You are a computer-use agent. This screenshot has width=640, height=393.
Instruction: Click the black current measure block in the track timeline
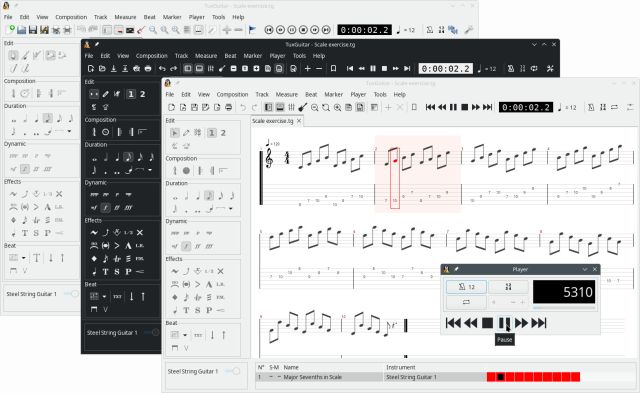[500, 377]
